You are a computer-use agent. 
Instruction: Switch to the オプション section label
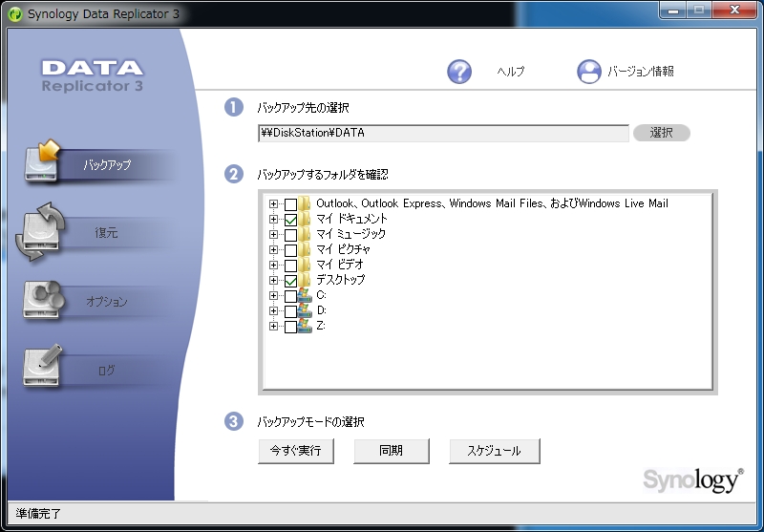[107, 301]
